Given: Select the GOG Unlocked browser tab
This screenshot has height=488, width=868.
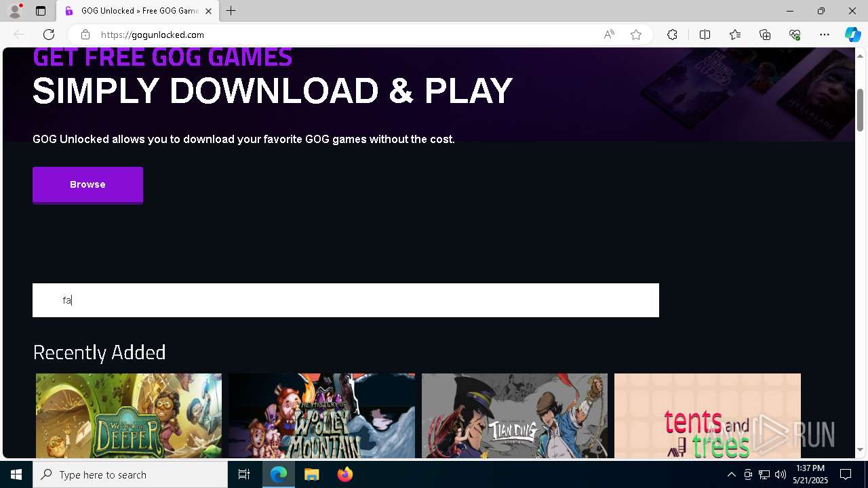Looking at the screenshot, I should (x=138, y=11).
